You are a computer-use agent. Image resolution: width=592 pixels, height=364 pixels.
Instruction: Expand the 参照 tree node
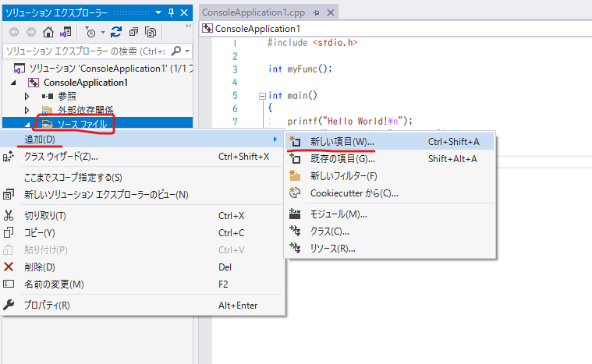[27, 96]
